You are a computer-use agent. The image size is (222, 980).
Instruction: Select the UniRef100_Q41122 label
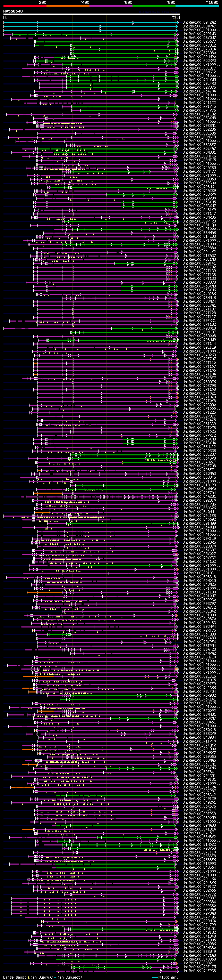199,103
